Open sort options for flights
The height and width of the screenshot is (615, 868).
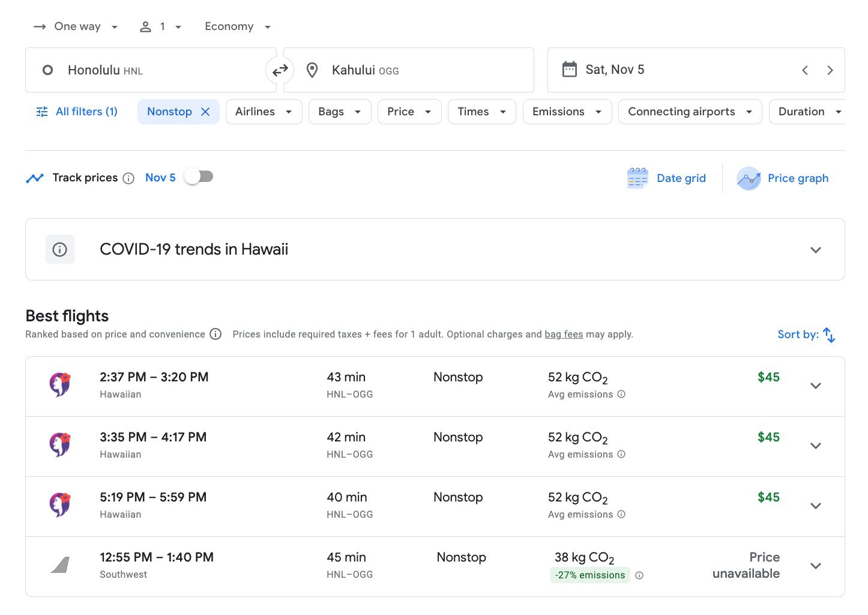806,335
